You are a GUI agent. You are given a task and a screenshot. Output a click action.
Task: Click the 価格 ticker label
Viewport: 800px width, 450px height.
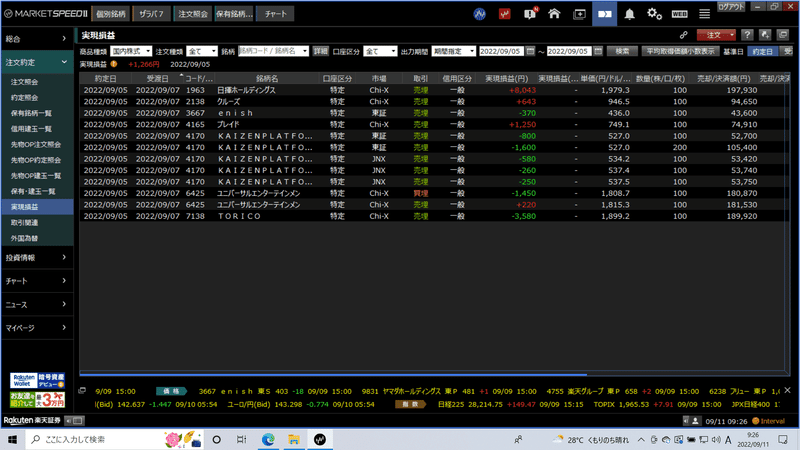point(171,391)
